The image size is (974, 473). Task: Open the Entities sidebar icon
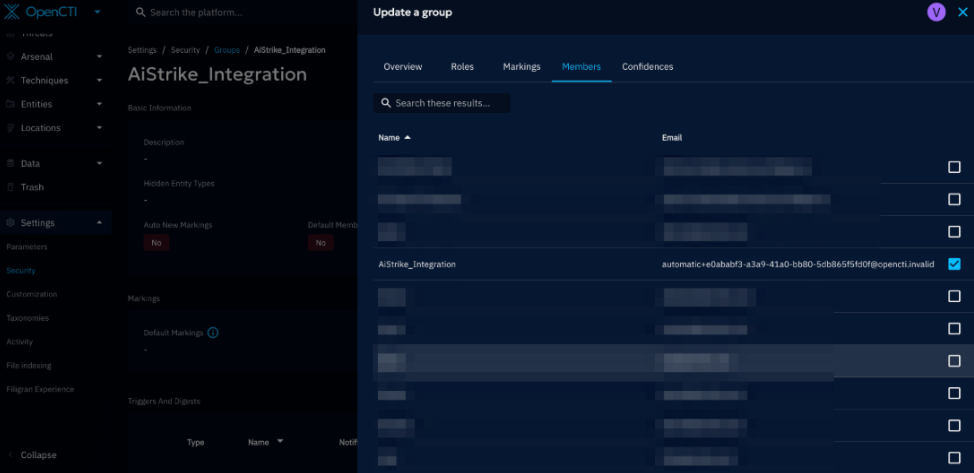pyautogui.click(x=10, y=104)
